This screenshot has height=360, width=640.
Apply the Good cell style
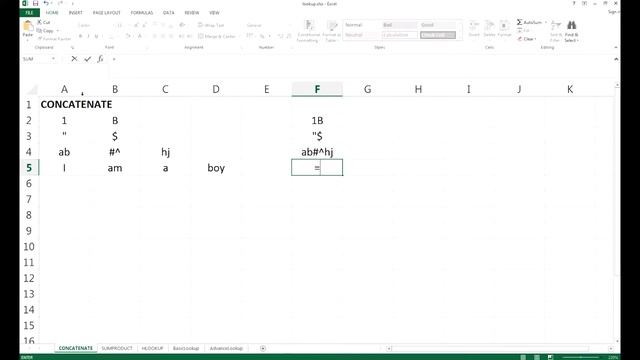[437, 25]
